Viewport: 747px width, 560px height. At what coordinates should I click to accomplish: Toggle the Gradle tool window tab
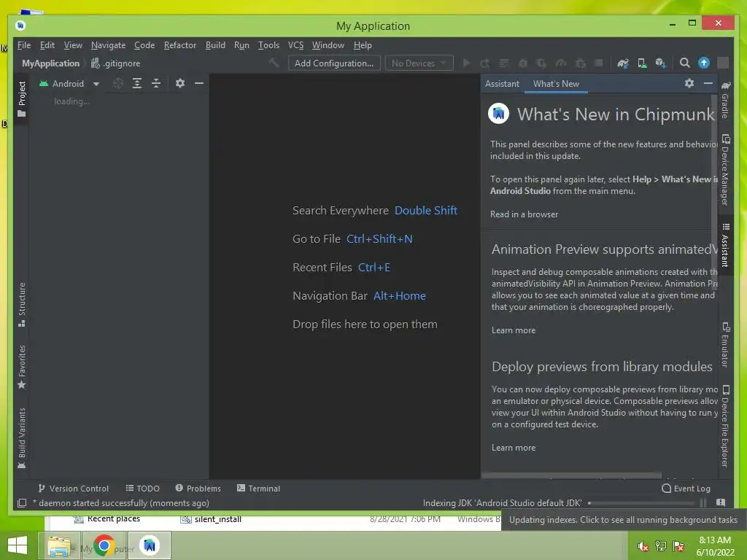pyautogui.click(x=725, y=99)
